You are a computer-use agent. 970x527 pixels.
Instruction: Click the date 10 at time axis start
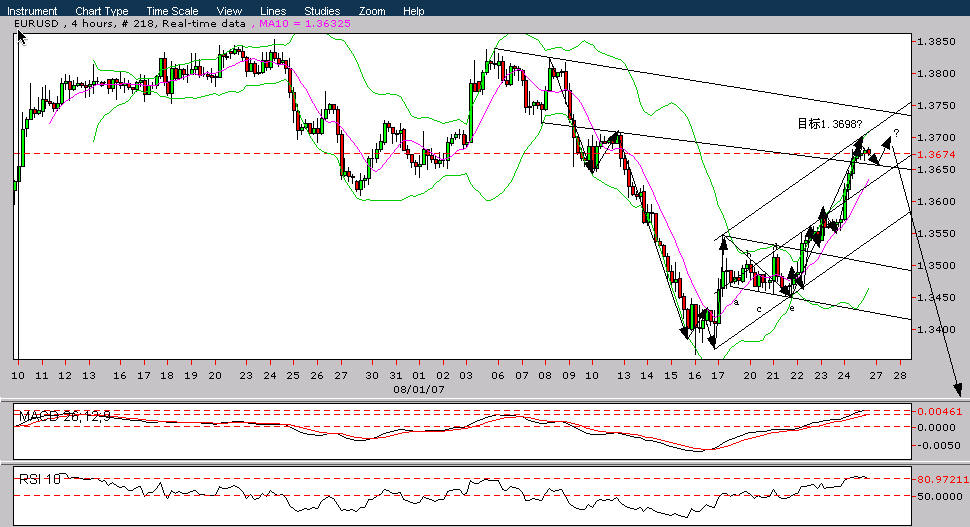coord(18,375)
